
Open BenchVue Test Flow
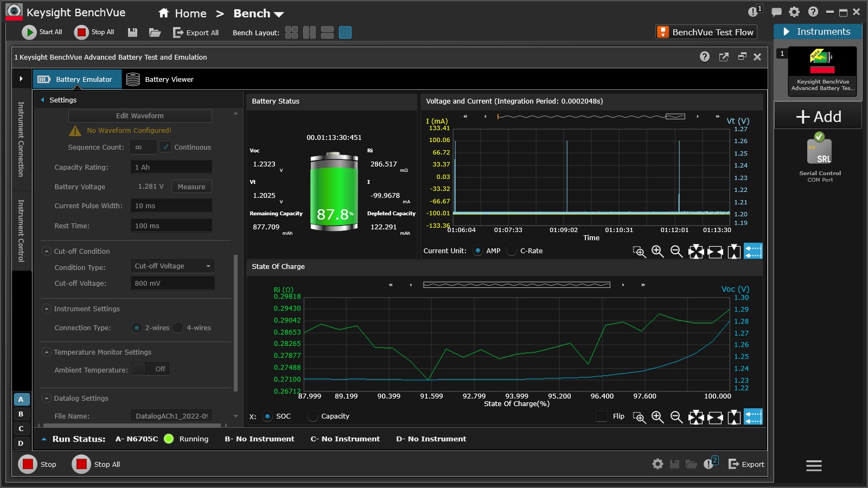705,32
